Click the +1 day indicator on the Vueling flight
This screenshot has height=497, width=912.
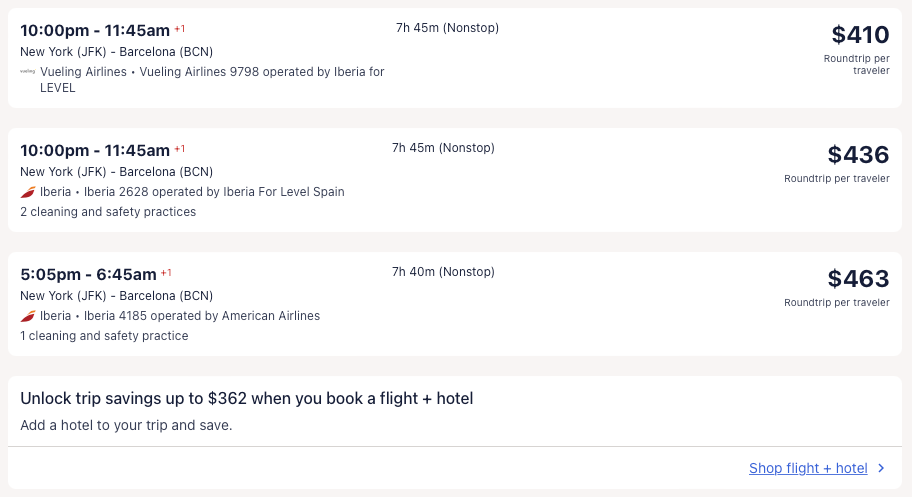click(180, 28)
